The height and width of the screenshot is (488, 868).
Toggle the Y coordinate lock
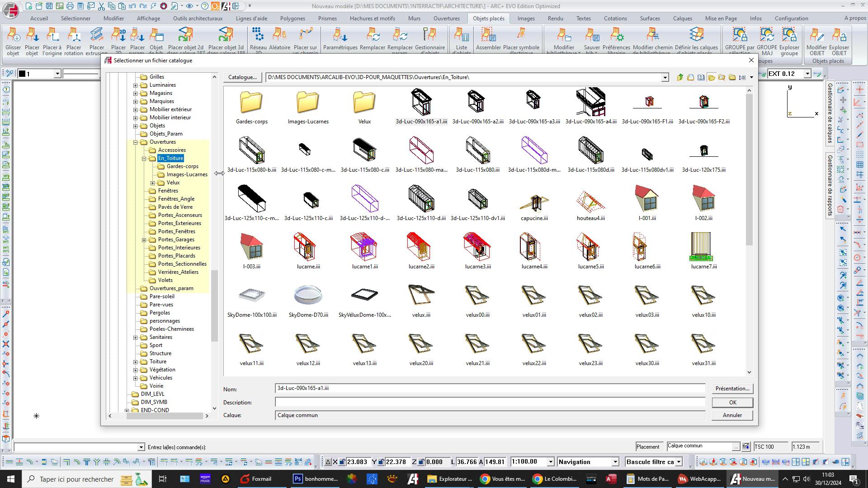381,462
